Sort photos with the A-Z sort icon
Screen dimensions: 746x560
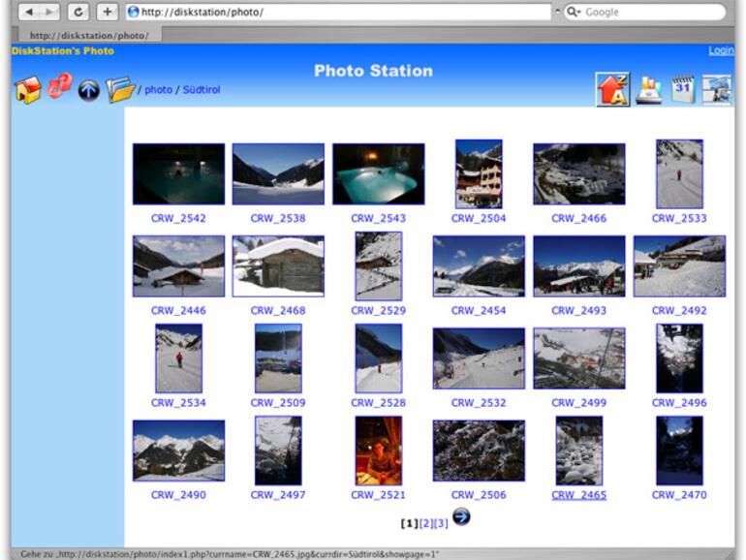612,89
